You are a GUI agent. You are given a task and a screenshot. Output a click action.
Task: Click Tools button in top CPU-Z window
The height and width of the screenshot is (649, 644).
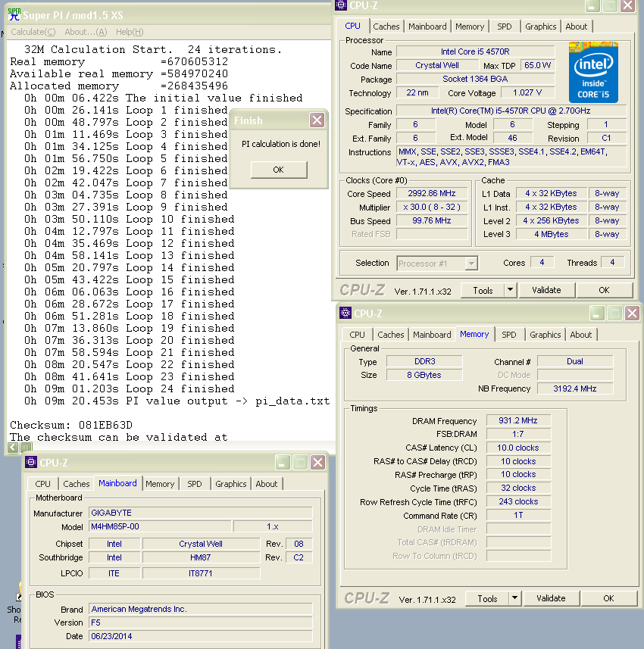point(483,291)
